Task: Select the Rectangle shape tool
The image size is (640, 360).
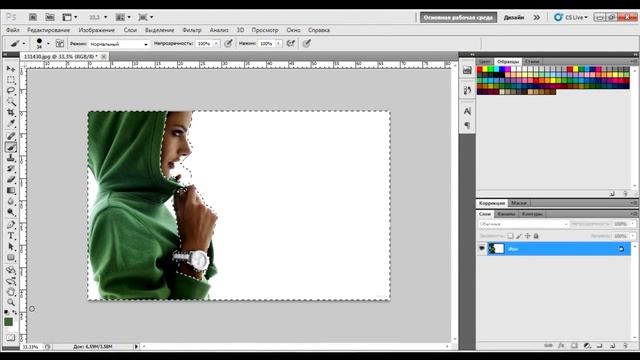Action: [x=11, y=258]
